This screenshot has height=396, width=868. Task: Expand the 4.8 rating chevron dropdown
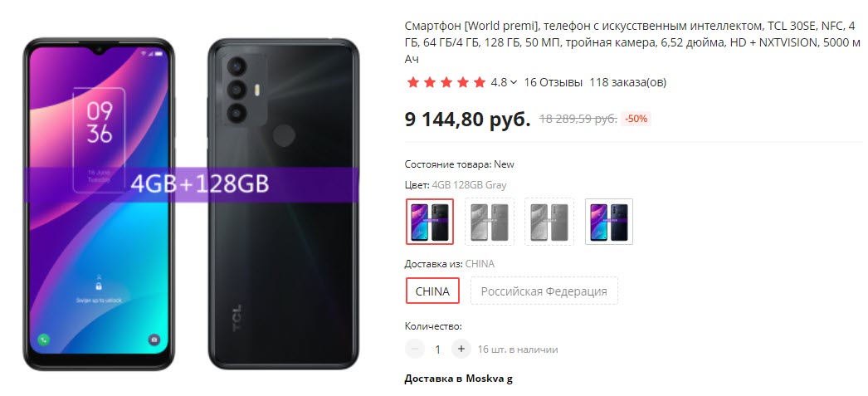coord(514,82)
